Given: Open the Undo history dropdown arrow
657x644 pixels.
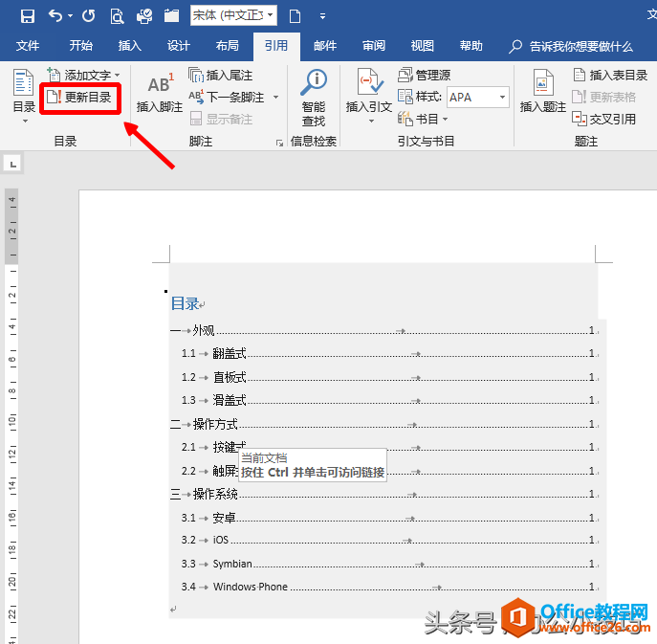Looking at the screenshot, I should pos(71,16).
